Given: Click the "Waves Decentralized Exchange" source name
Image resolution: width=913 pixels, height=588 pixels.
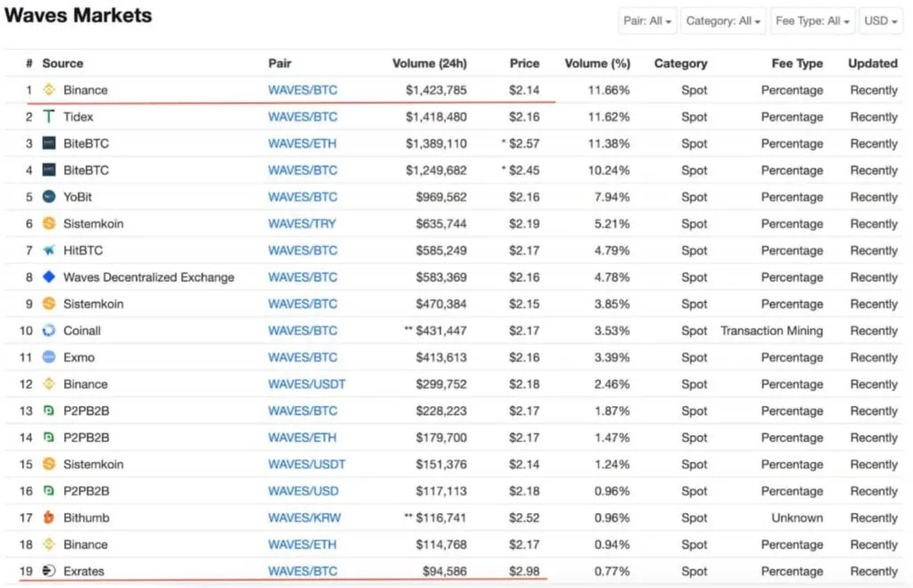Looking at the screenshot, I should tap(149, 277).
